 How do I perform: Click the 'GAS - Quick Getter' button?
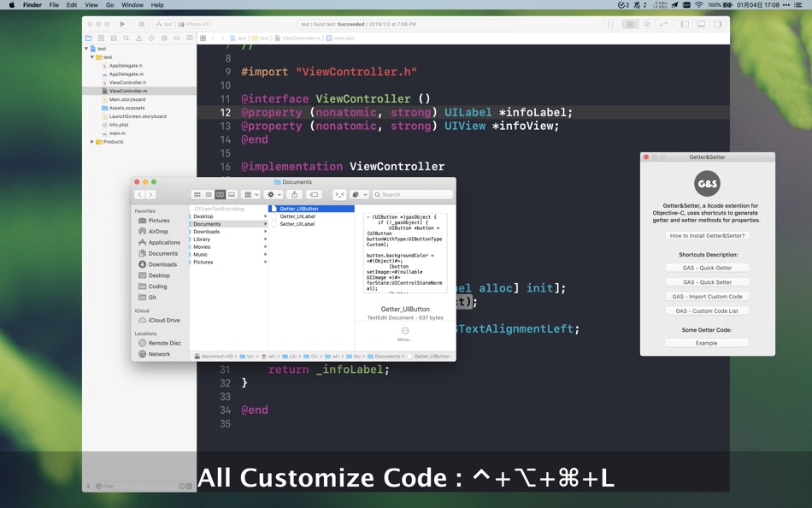(x=707, y=268)
